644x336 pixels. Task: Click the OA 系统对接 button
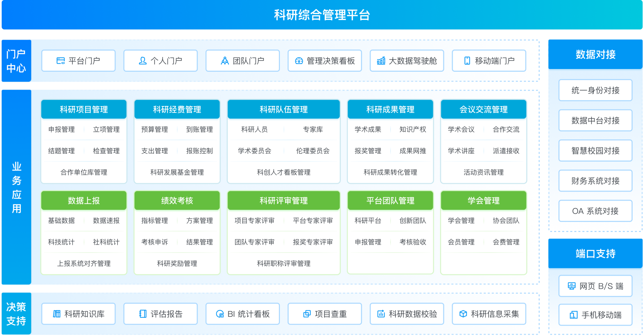pos(595,211)
